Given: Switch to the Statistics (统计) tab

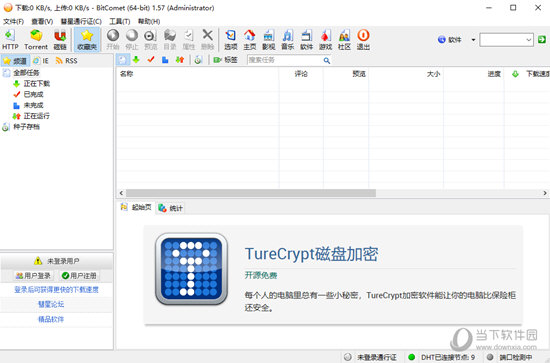Looking at the screenshot, I should (x=170, y=208).
